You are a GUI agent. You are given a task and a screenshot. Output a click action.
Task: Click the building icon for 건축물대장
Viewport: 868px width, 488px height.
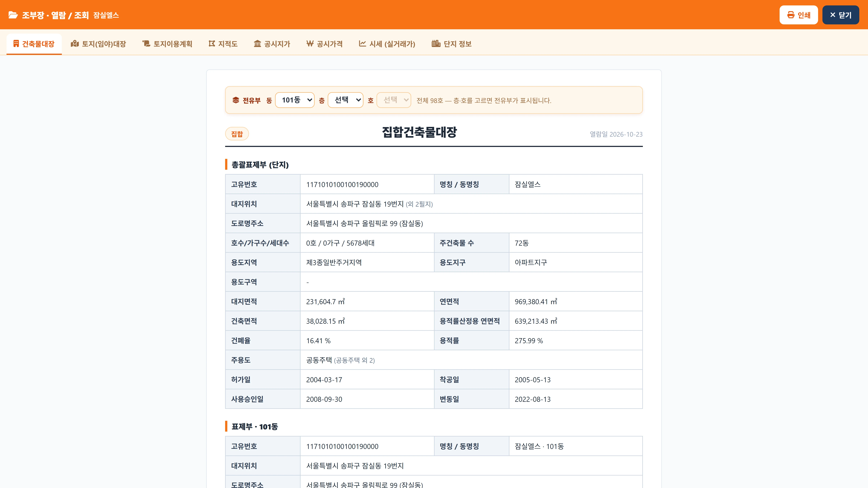pyautogui.click(x=16, y=43)
